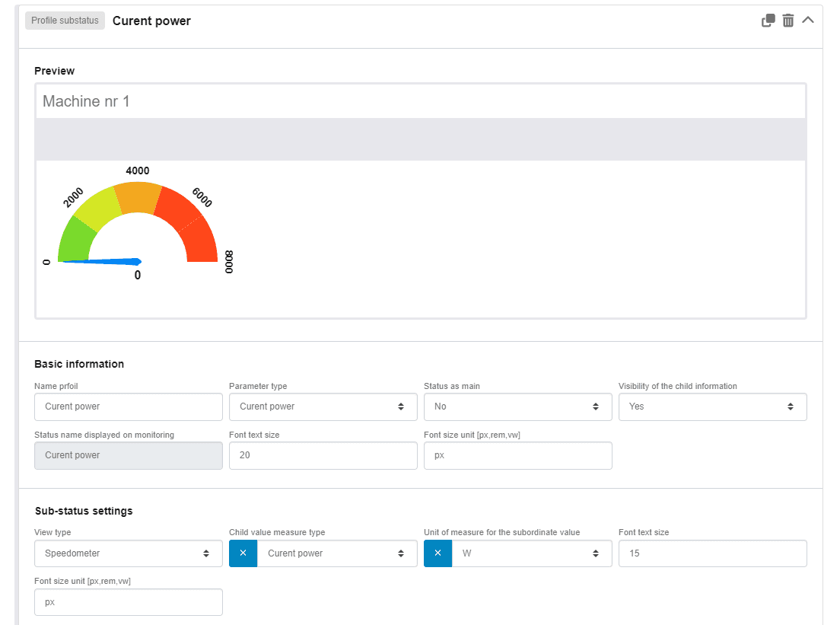Click the orange segment of the speedometer gauge
Image resolution: width=840 pixels, height=625 pixels.
[x=137, y=196]
